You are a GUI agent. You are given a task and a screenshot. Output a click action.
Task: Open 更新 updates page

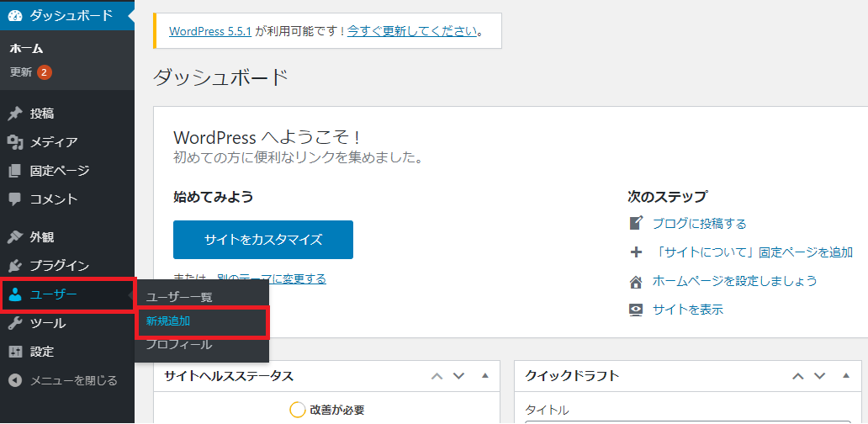click(x=20, y=72)
